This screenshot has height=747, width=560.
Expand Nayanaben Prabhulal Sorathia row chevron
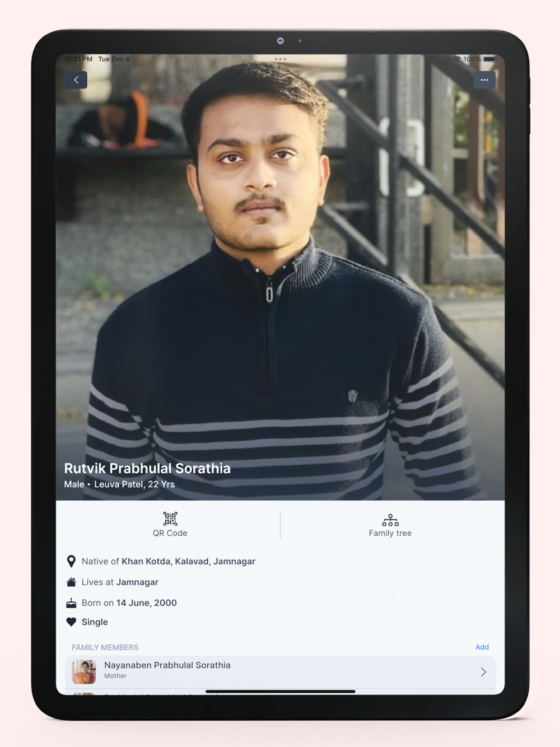483,672
